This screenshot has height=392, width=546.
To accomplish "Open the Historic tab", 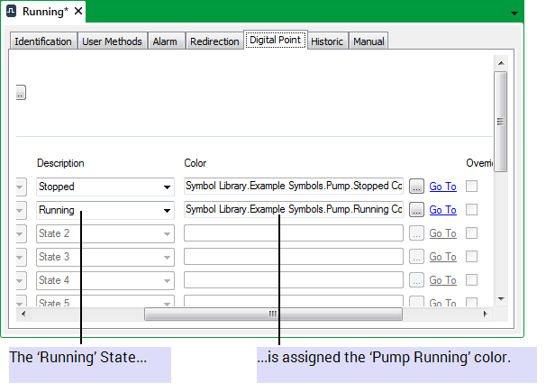I will tap(327, 41).
